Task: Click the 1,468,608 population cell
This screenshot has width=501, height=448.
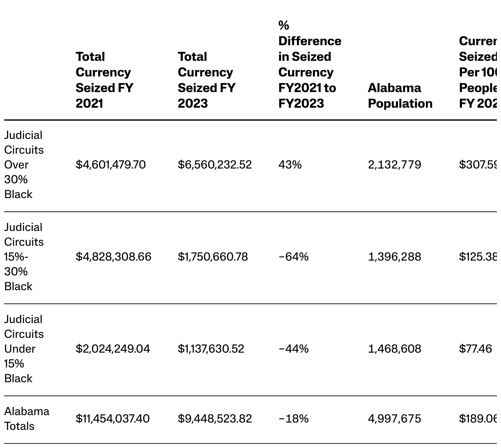Action: point(394,349)
